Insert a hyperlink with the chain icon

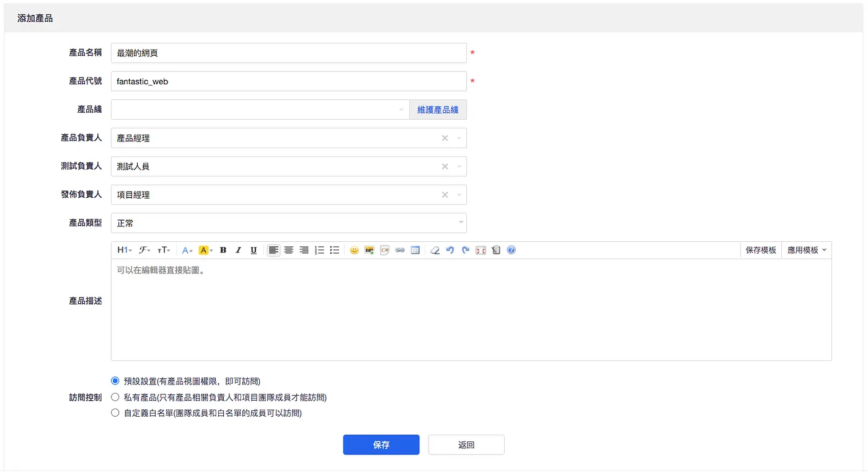click(400, 251)
